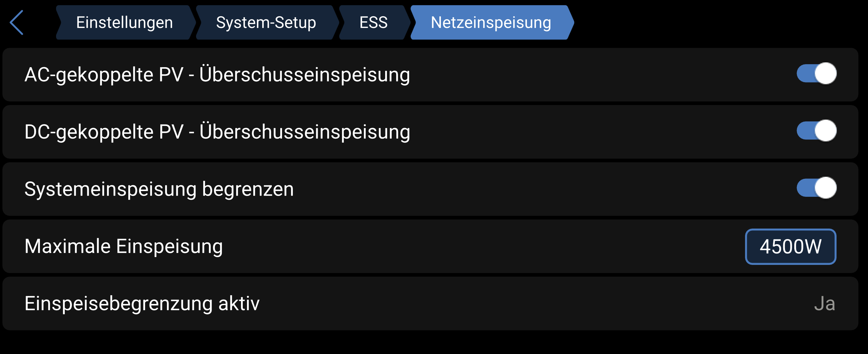868x354 pixels.
Task: Navigate to the ESS breadcrumb
Action: click(x=373, y=22)
